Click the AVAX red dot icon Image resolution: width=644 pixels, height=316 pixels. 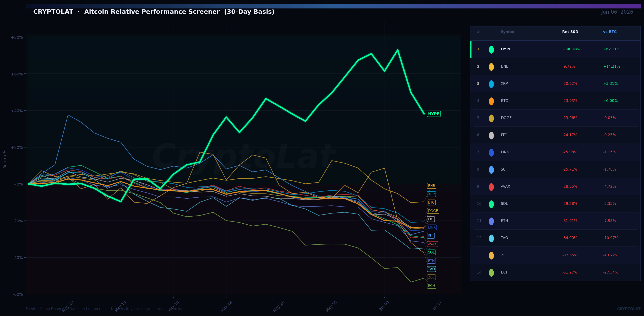(x=491, y=187)
